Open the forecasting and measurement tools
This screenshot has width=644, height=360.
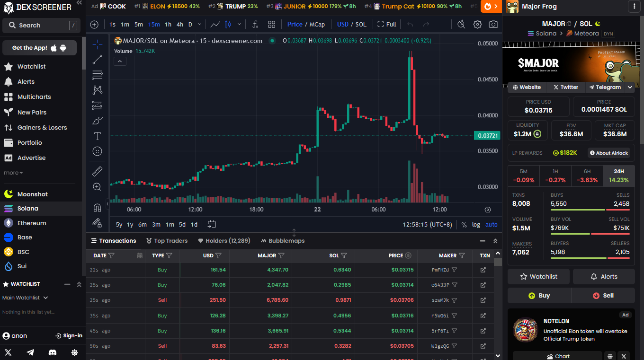coord(97,105)
